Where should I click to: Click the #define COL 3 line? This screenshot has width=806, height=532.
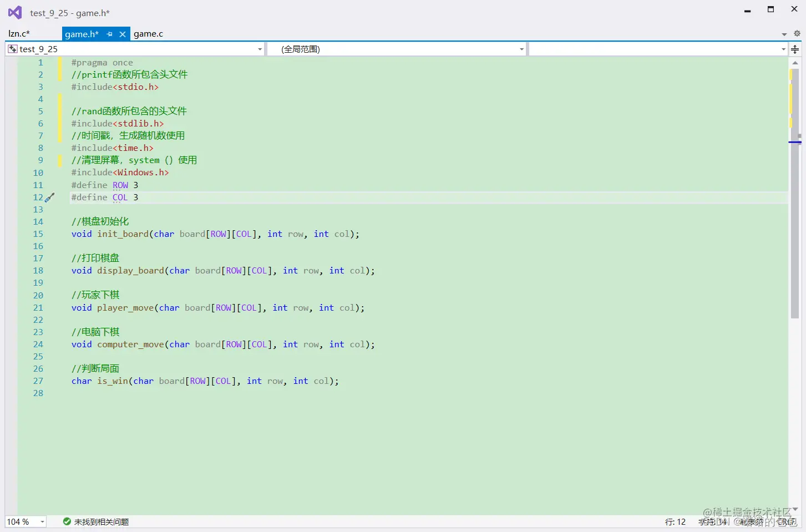(105, 197)
